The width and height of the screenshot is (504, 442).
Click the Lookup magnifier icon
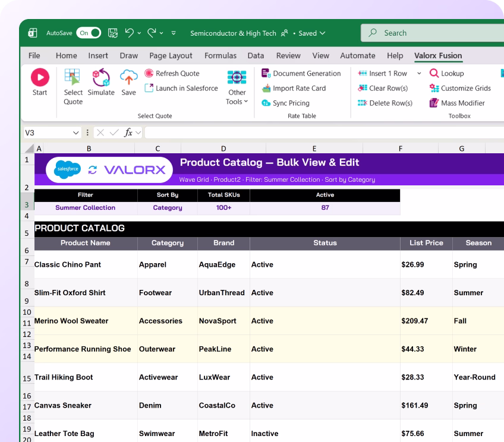coord(434,73)
